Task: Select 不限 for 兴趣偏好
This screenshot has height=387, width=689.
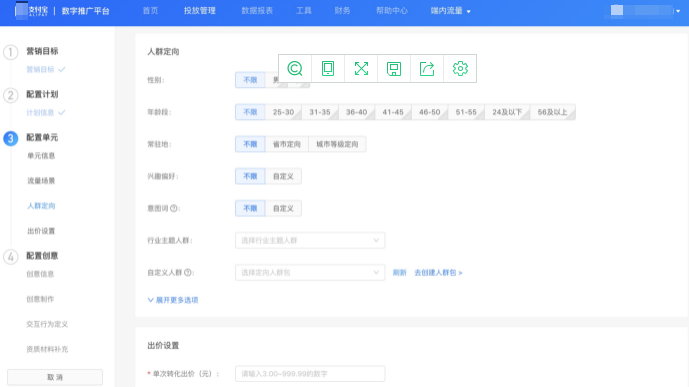Action: (250, 176)
